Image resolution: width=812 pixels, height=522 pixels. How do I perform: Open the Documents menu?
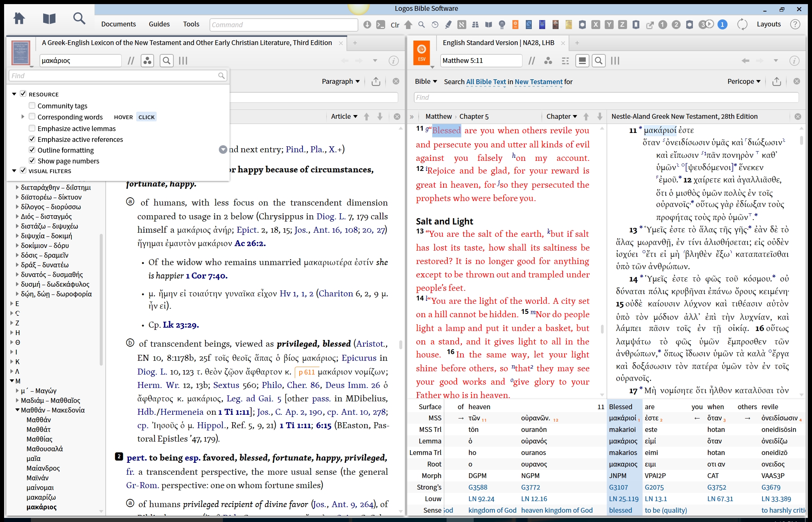[x=118, y=24]
